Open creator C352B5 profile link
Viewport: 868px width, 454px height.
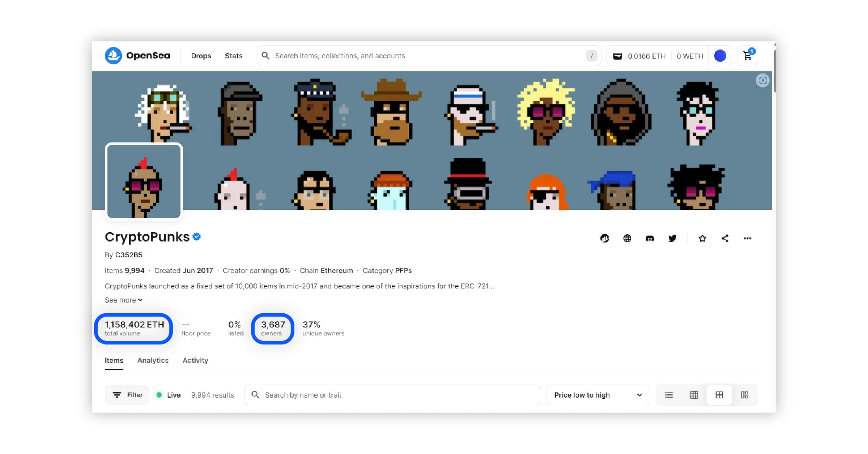(128, 255)
